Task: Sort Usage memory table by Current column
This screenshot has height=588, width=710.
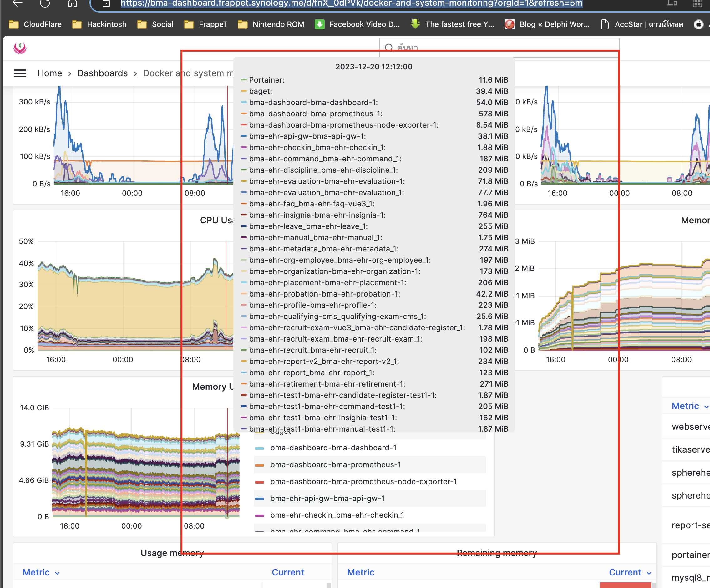Action: (x=288, y=572)
